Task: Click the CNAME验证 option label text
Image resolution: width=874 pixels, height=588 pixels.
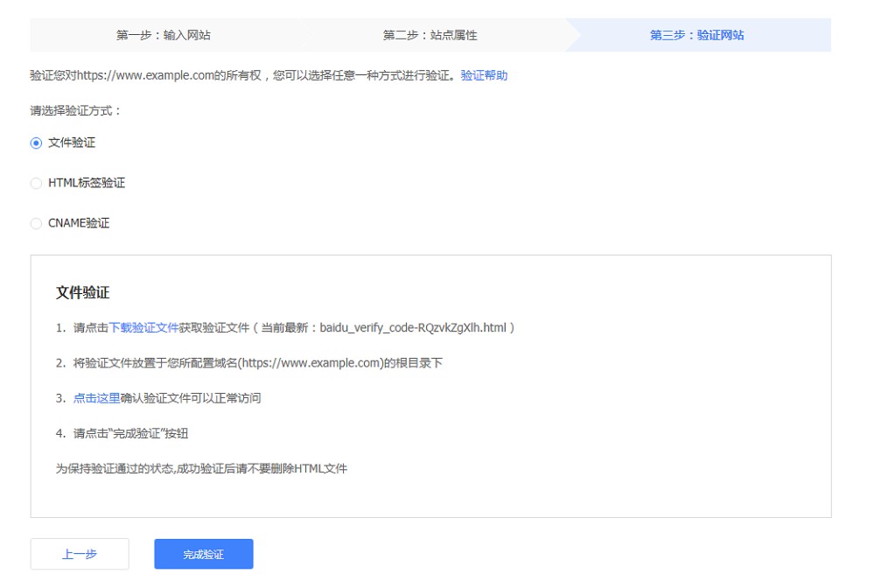Action: click(79, 224)
